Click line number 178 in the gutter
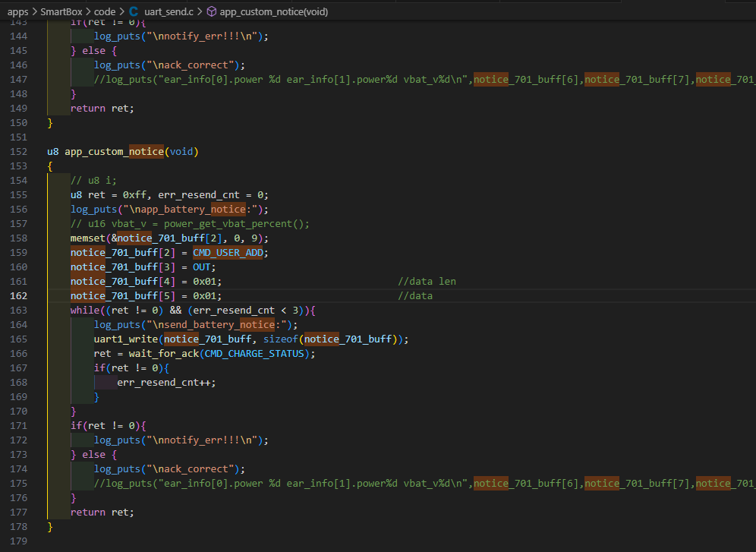 [x=19, y=526]
